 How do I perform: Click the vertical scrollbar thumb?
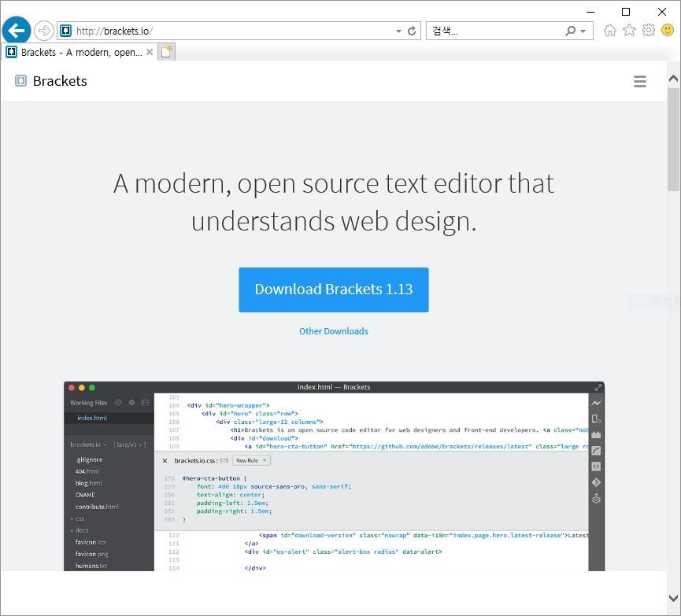point(674,139)
